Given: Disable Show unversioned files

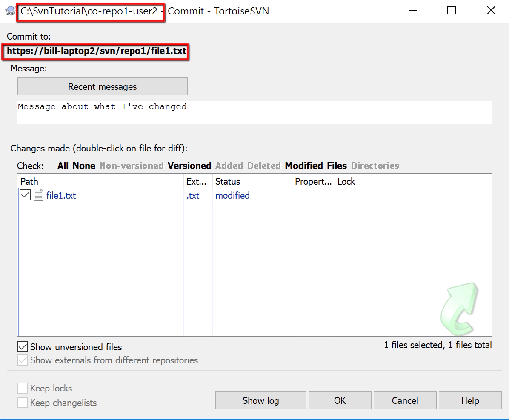Looking at the screenshot, I should tap(23, 346).
